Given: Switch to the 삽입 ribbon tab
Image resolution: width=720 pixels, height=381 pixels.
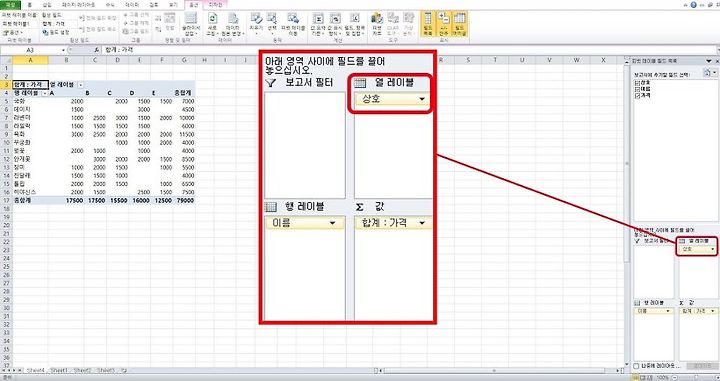Looking at the screenshot, I should click(x=47, y=5).
